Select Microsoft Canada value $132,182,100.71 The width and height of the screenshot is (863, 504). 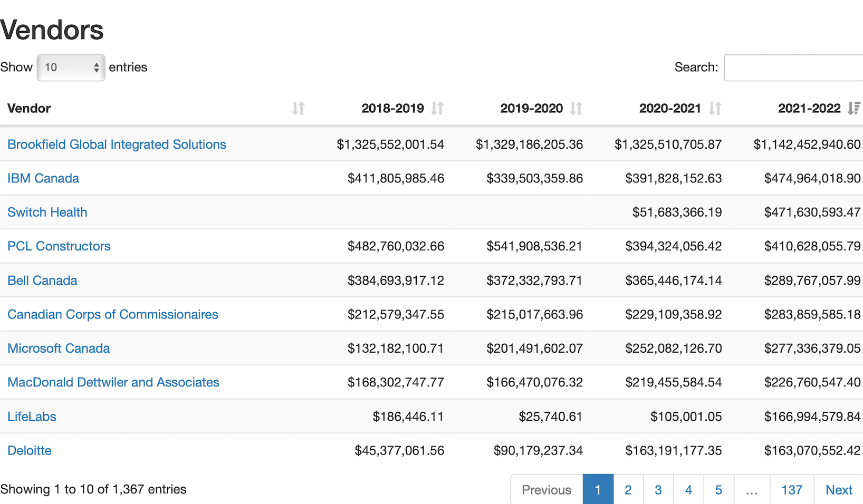coord(396,348)
